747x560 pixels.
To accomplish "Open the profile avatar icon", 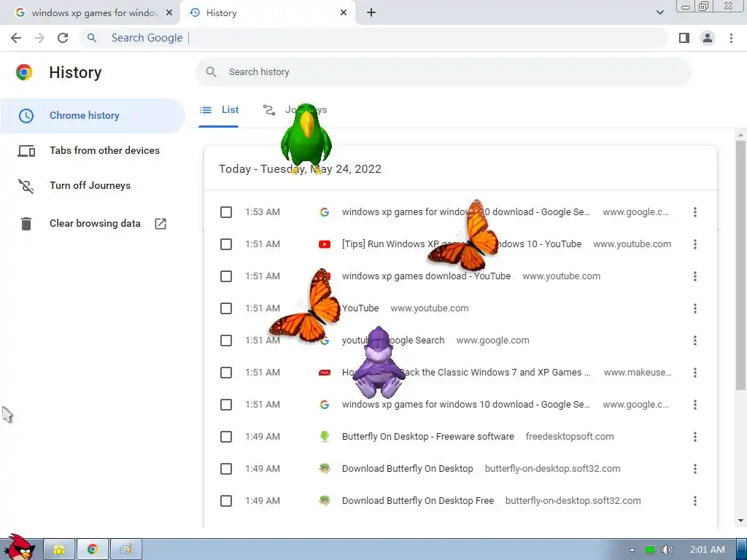I will [x=708, y=38].
